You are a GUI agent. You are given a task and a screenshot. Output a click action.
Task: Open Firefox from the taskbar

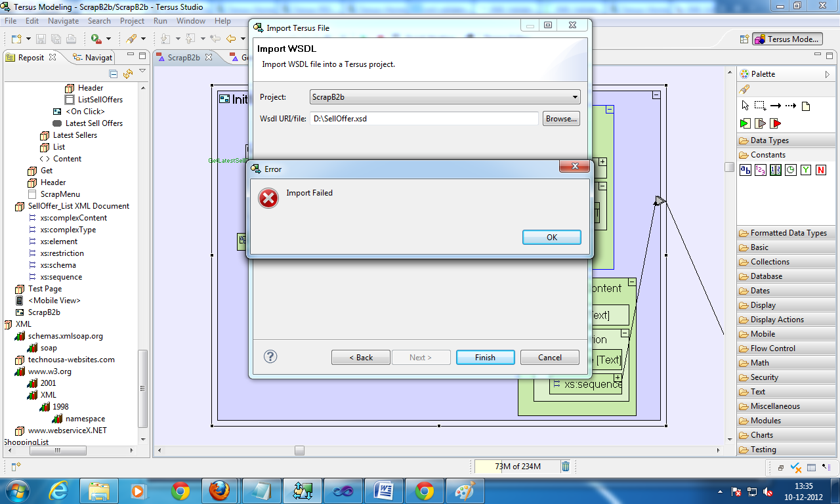click(x=220, y=490)
